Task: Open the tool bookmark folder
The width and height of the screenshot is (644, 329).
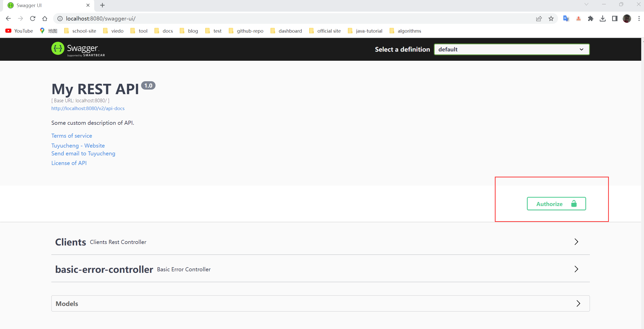Action: coord(139,31)
